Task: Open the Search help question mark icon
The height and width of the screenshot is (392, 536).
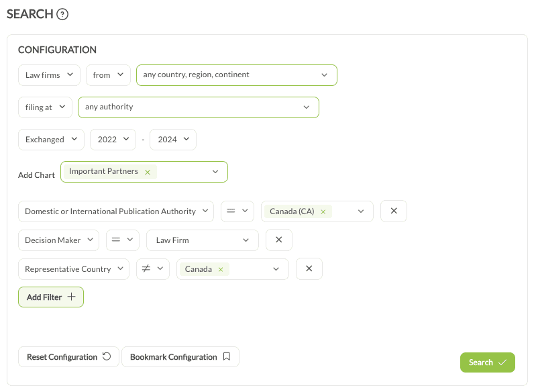Action: click(62, 14)
